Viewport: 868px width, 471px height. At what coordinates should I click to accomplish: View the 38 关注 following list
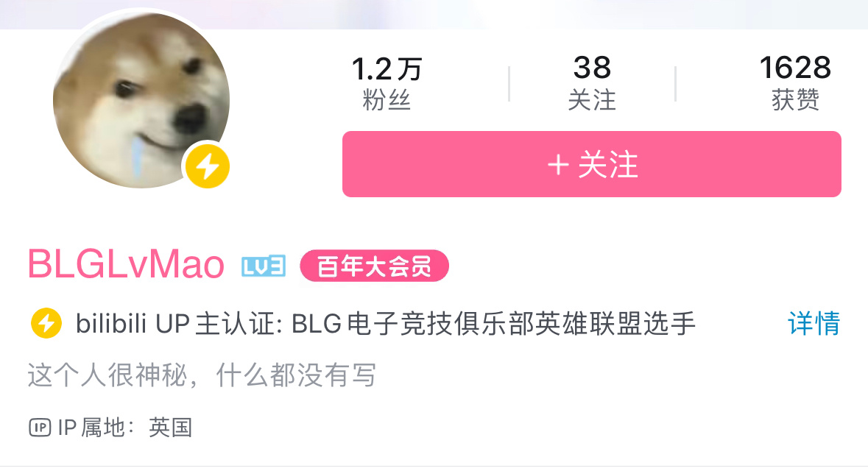click(592, 83)
